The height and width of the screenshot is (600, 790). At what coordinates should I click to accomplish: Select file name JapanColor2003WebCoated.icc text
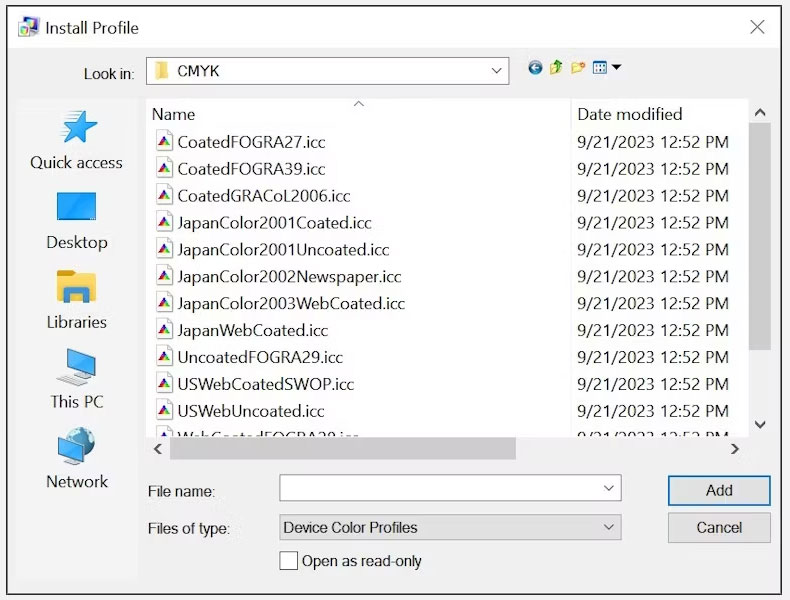coord(291,303)
